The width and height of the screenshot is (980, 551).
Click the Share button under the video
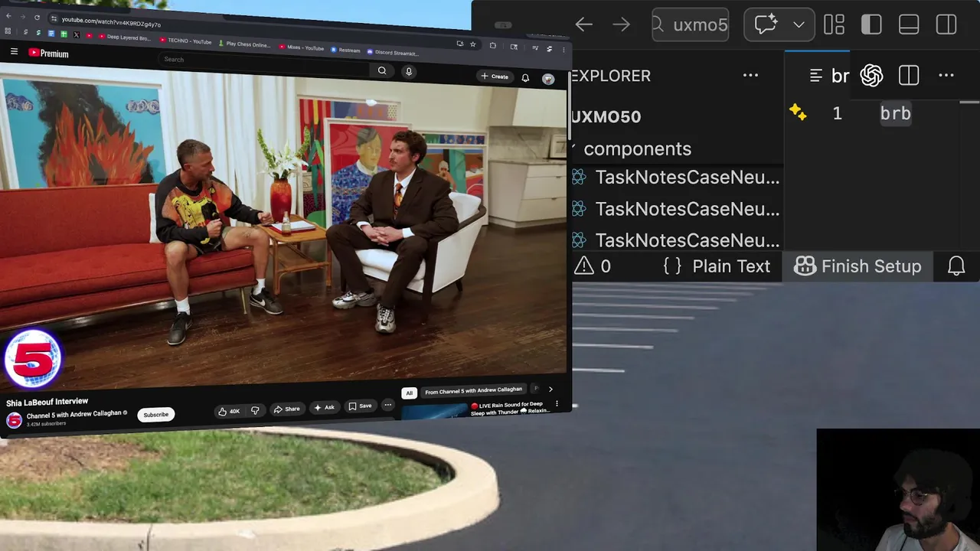click(x=287, y=409)
